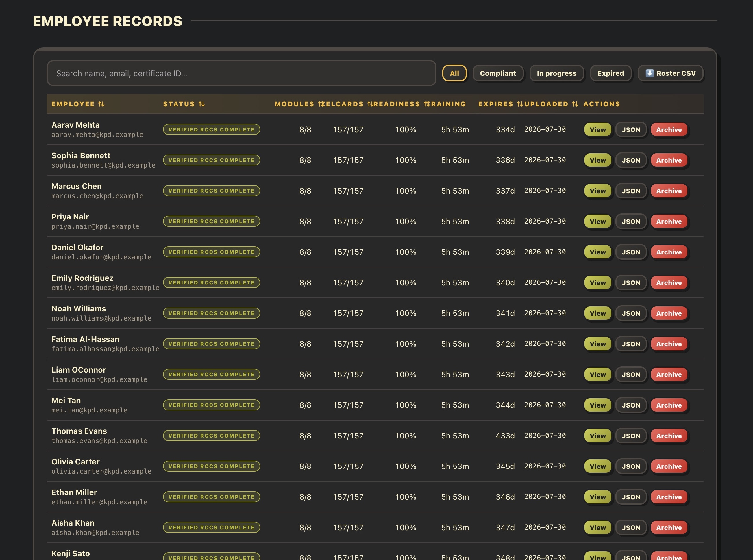Open JSON for Liam OConnor
This screenshot has height=560, width=753.
(631, 375)
